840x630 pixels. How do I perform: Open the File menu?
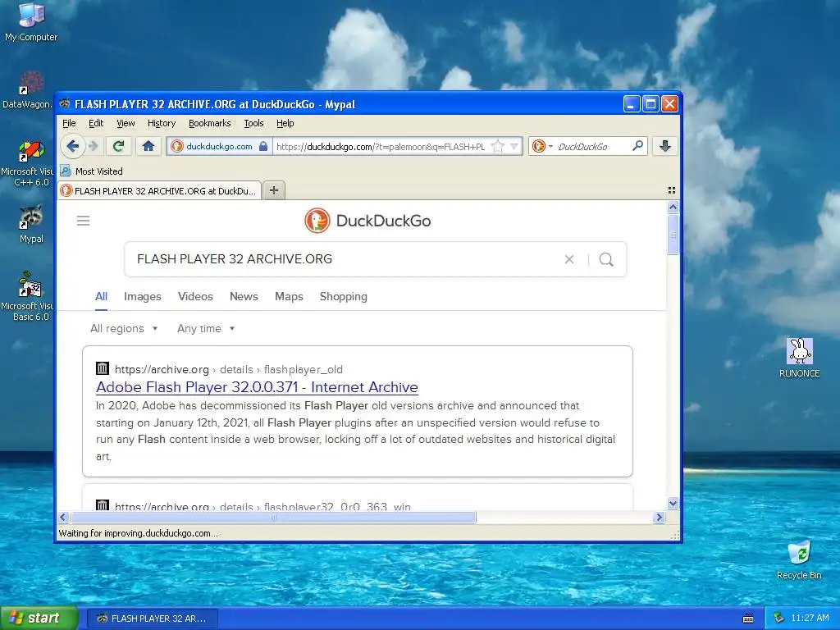coord(69,123)
